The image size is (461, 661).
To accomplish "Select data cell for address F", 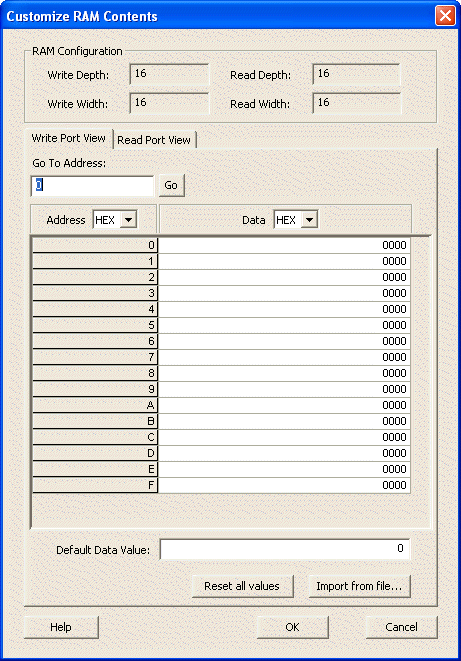I will (284, 486).
